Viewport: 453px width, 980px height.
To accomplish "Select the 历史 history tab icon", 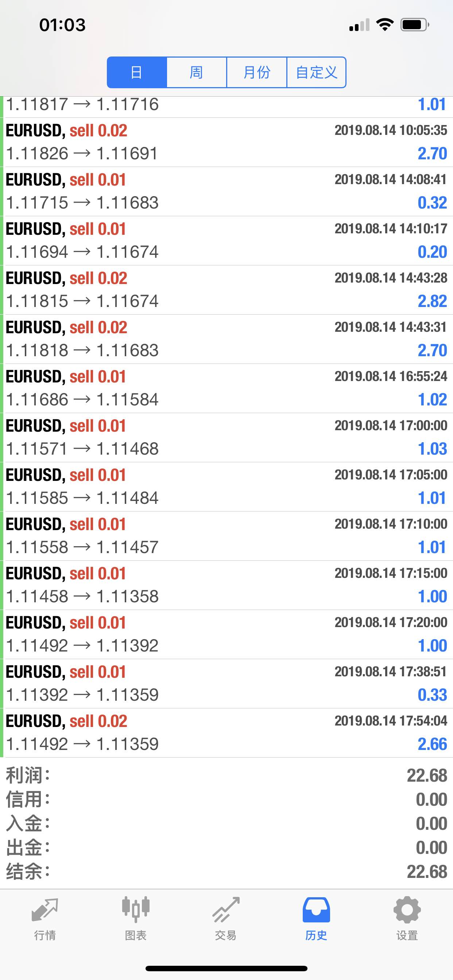I will click(x=316, y=910).
